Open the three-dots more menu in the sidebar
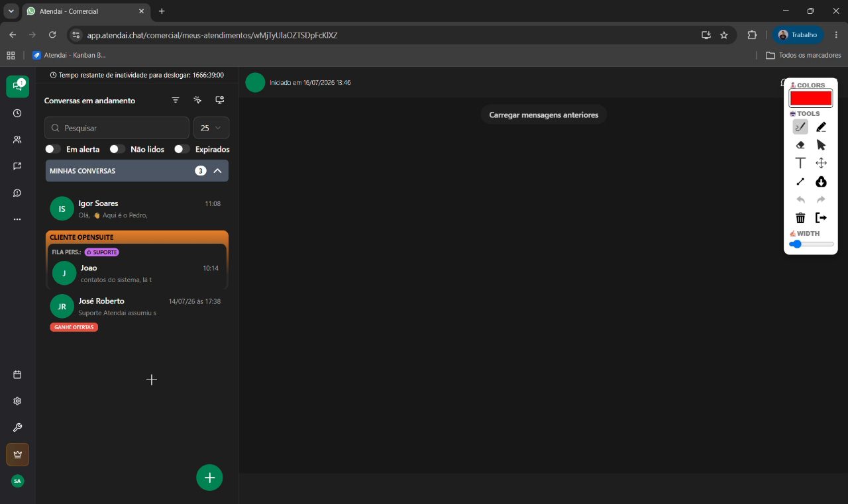This screenshot has height=504, width=848. point(17,219)
